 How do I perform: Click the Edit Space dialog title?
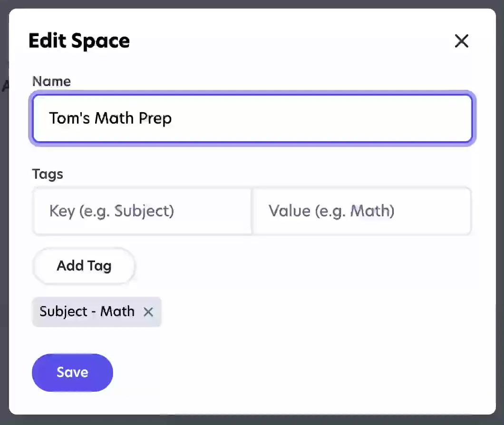79,41
